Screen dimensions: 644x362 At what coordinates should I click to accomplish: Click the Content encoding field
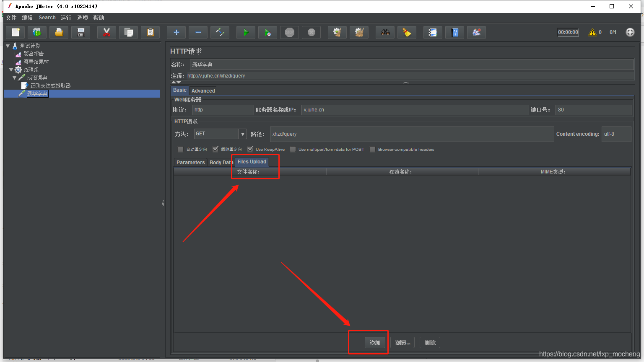616,134
